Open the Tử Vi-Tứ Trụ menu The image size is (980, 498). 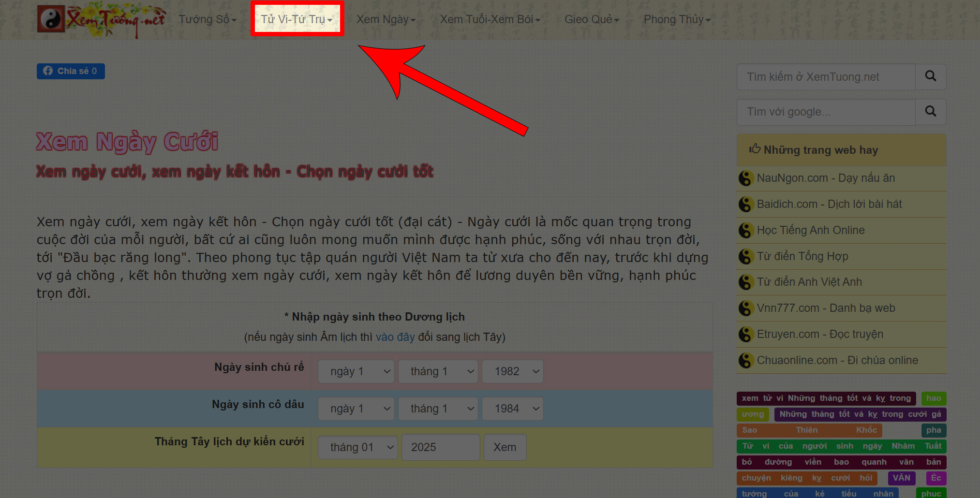(297, 19)
